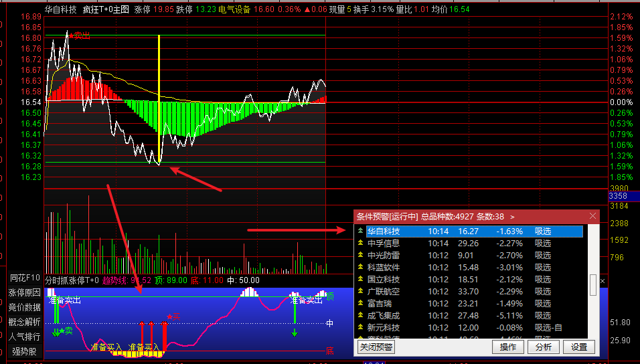Close the 条件预警 alert dialog
Screen dimensions: 640x364
pos(592,216)
